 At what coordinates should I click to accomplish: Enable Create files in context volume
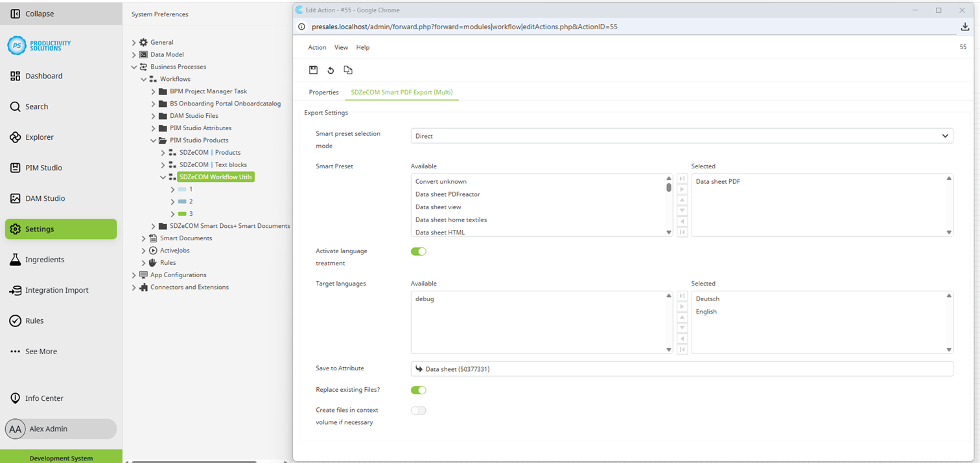[x=419, y=410]
